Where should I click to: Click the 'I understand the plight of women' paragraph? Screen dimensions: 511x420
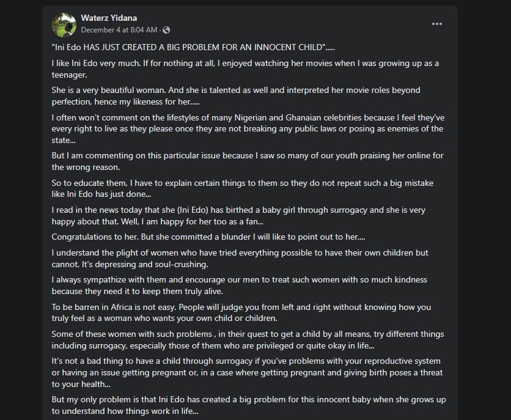click(x=240, y=258)
